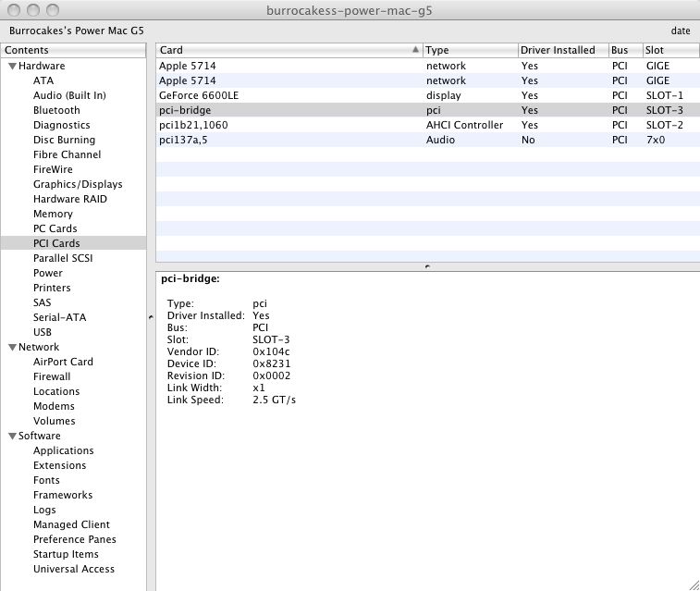The width and height of the screenshot is (700, 591).
Task: Select the pci137a,5 Audio row
Action: point(189,140)
